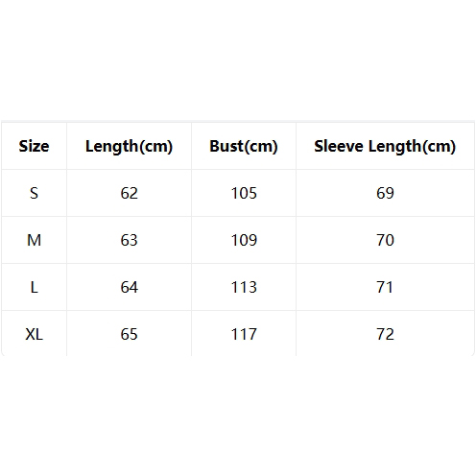Click the S size cell
Viewport: 476px width, 476px height.
tap(34, 193)
